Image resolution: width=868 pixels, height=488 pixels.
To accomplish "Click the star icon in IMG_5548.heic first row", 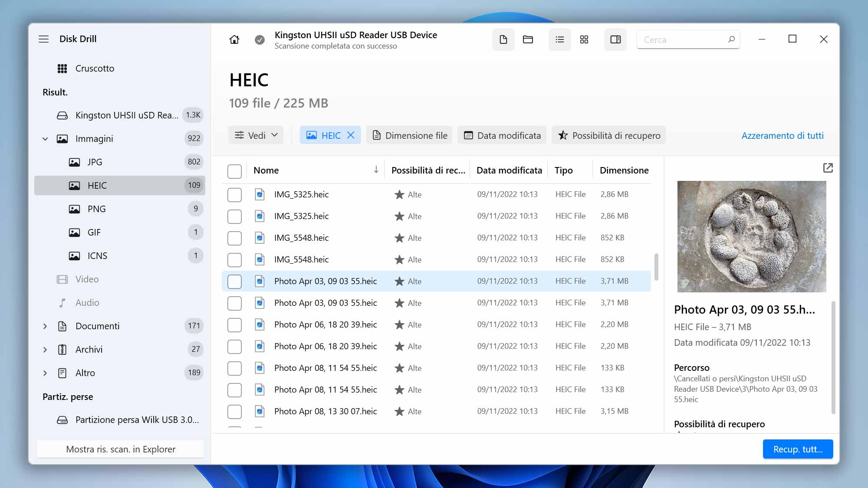I will pyautogui.click(x=399, y=238).
